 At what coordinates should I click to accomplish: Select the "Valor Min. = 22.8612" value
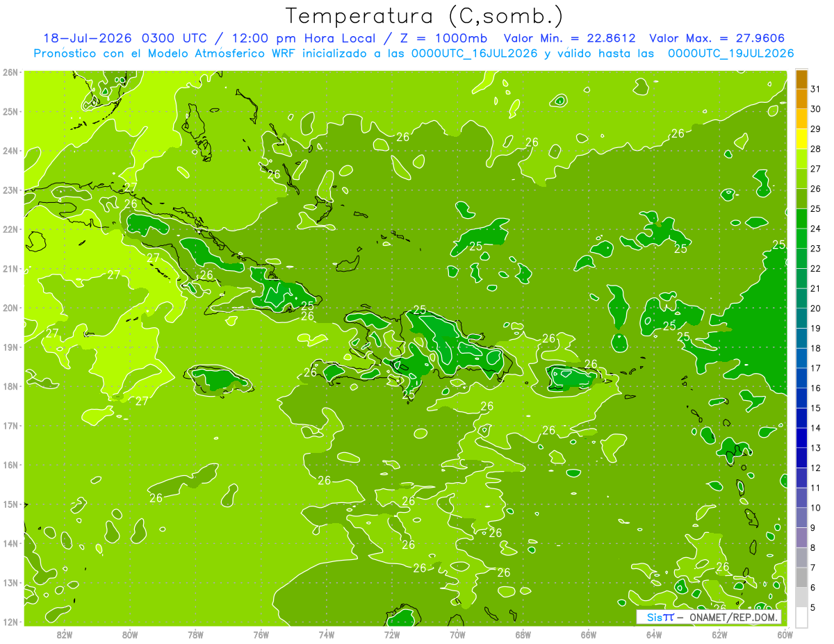pyautogui.click(x=571, y=38)
